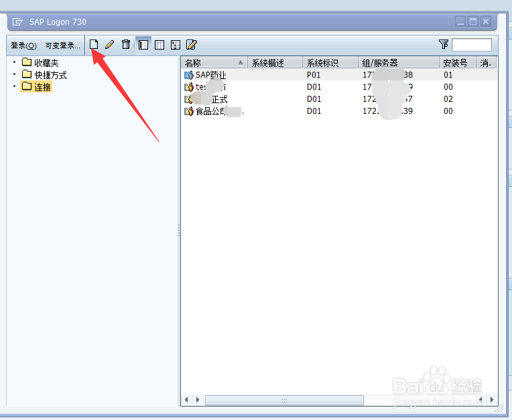The image size is (512, 420).
Task: Click the vertical pane splitter handle
Action: [x=179, y=230]
